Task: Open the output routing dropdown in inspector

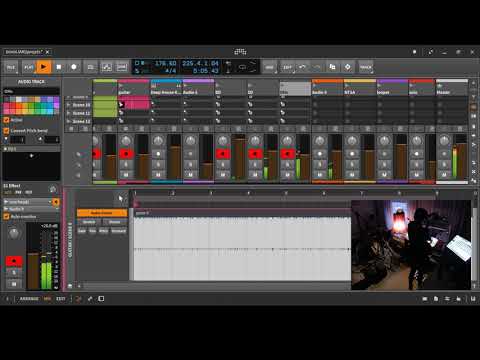Action: click(x=31, y=209)
